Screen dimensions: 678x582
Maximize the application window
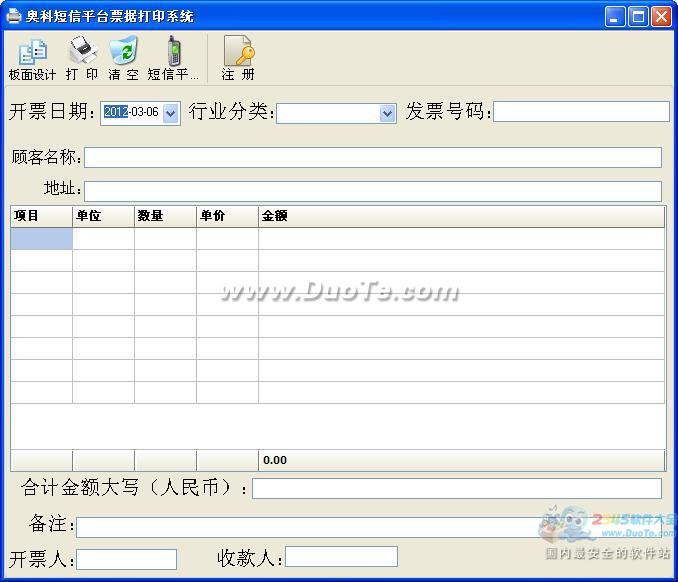[x=638, y=17]
